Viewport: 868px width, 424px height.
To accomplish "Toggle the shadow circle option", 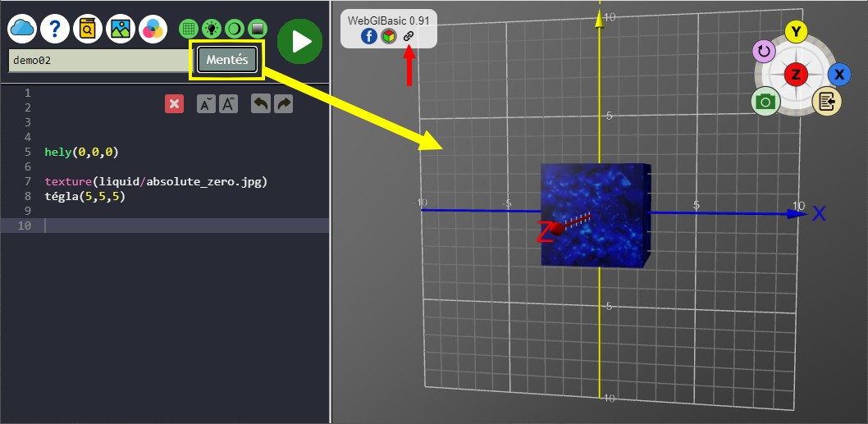I will pyautogui.click(x=234, y=29).
